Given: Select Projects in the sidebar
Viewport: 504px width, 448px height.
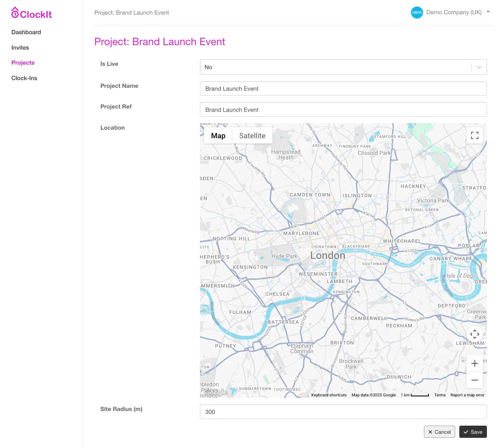Looking at the screenshot, I should coord(23,63).
